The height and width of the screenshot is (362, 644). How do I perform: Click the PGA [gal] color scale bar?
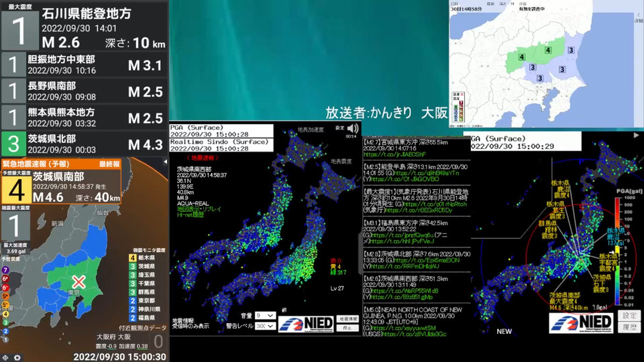[x=618, y=251]
